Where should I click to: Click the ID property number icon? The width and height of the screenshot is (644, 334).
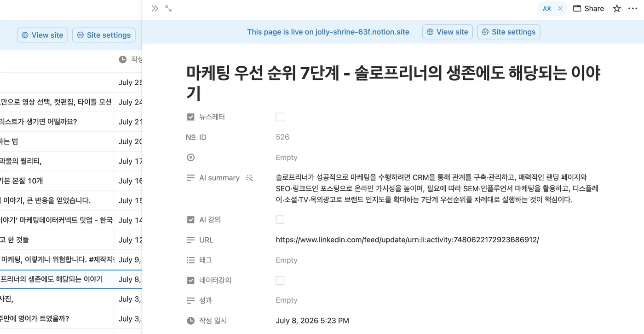(x=191, y=137)
